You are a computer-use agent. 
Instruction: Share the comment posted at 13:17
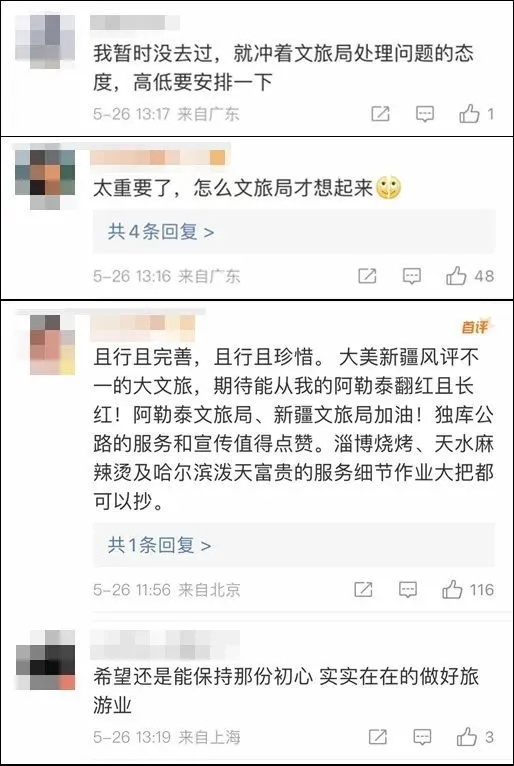pos(381,114)
